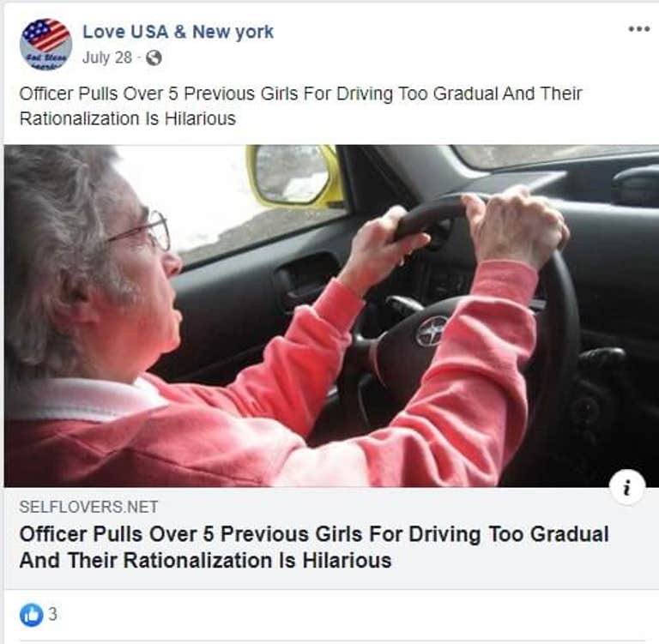This screenshot has height=644, width=659.
Task: Click the 'And Their Rationalization Is Hilarious' headline line
Action: pos(206,561)
